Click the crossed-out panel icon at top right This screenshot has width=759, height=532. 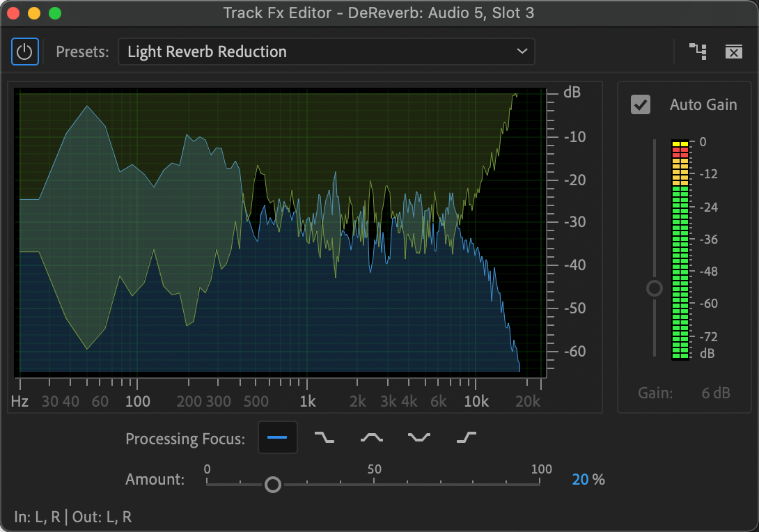click(x=733, y=52)
